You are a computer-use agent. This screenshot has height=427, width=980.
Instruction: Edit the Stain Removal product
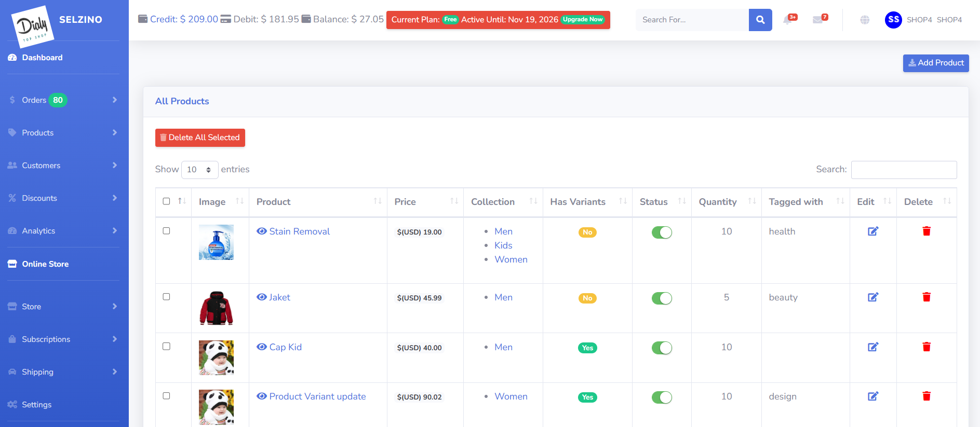pyautogui.click(x=873, y=231)
